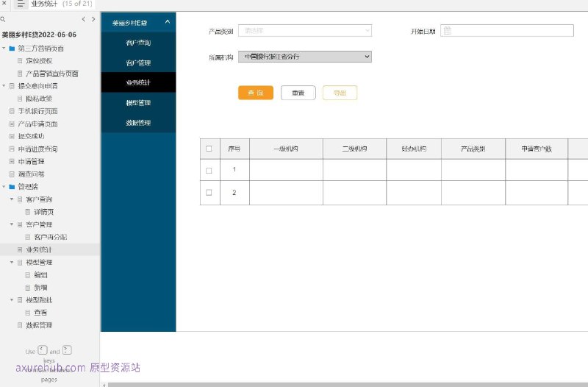
Task: Tick the select-all checkbox in table header
Action: coord(209,149)
